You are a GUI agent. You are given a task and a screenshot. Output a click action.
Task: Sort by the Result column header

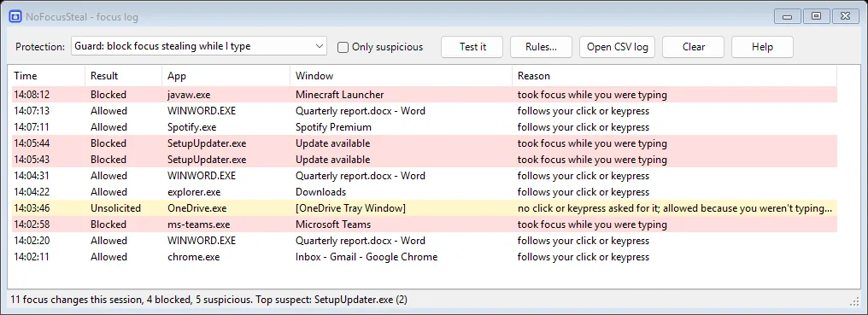123,76
